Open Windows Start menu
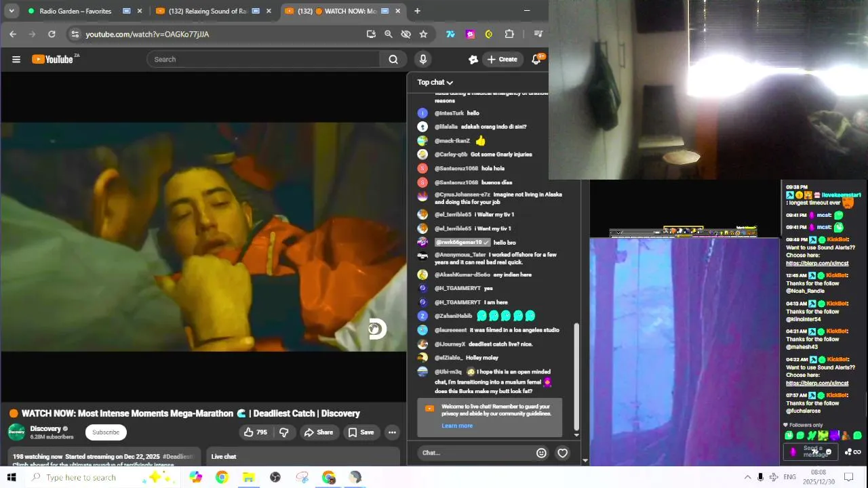 click(x=11, y=477)
